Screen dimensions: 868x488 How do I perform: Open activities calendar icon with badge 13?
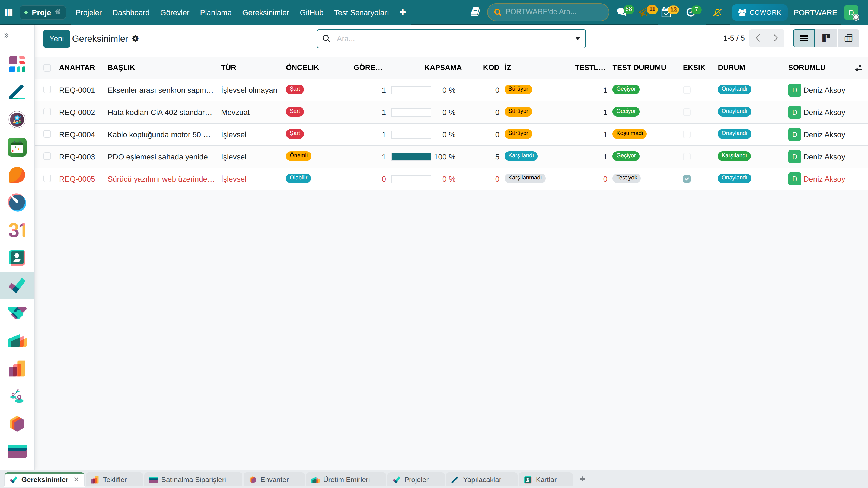[666, 12]
